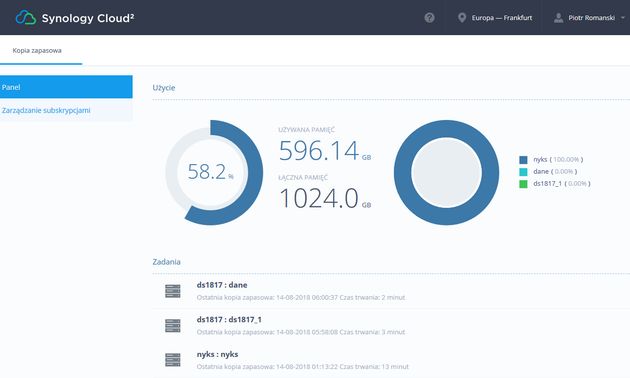Click the ds1817_1 (0.00%) legend label
This screenshot has width=630, height=378.
[562, 184]
